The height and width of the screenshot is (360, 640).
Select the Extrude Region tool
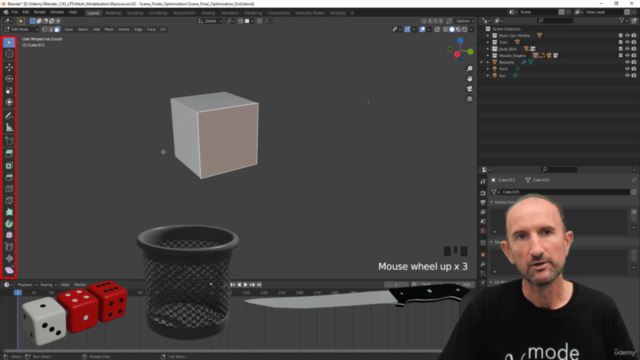pos(9,154)
